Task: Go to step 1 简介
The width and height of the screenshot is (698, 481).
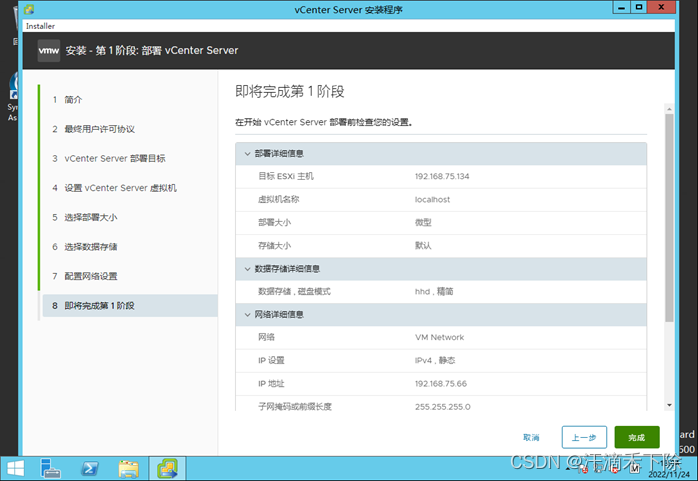Action: pos(73,100)
